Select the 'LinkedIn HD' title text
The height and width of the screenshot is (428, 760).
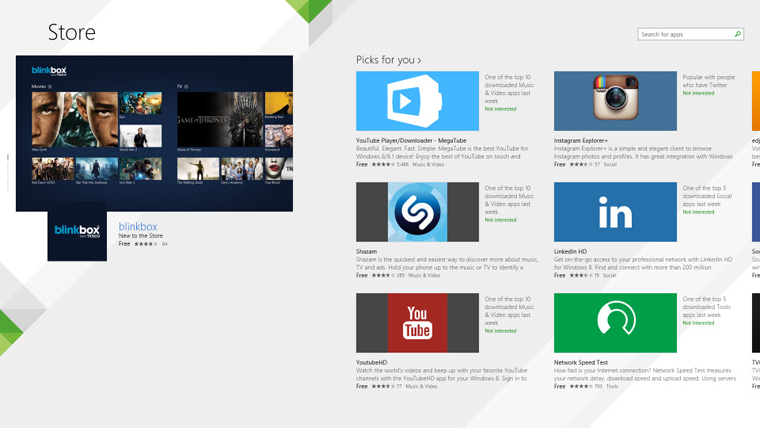coord(570,252)
